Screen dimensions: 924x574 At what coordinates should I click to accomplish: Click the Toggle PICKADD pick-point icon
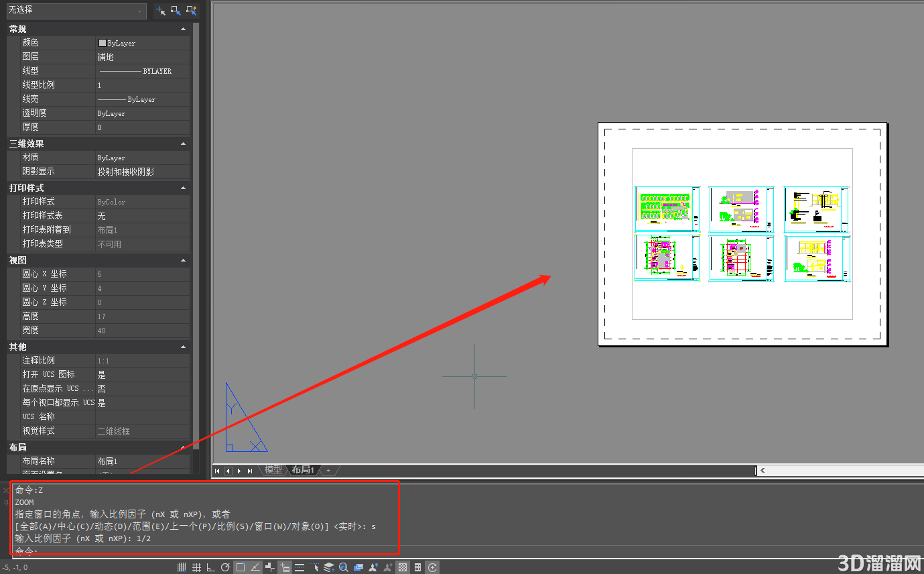(x=161, y=10)
